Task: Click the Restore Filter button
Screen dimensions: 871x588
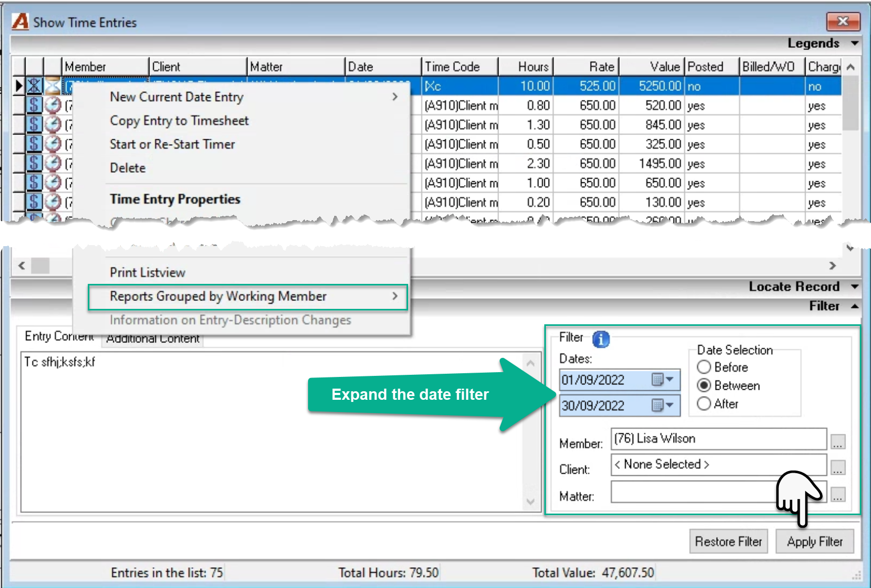Action: point(728,541)
